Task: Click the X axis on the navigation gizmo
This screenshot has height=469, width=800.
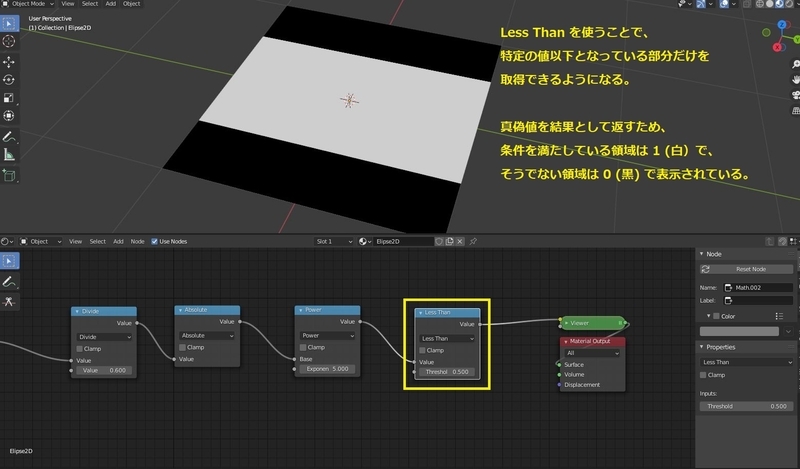Action: click(x=778, y=47)
